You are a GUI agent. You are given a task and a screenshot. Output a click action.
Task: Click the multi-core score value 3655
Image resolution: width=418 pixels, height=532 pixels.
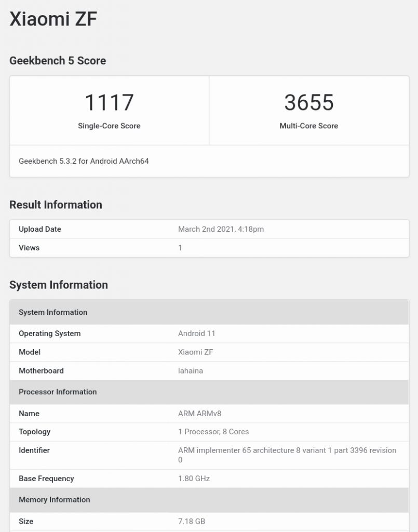[x=309, y=102]
